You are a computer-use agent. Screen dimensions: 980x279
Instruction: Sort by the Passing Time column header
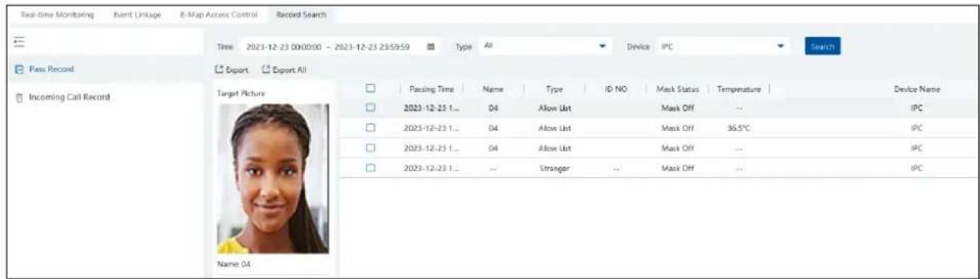(x=432, y=90)
